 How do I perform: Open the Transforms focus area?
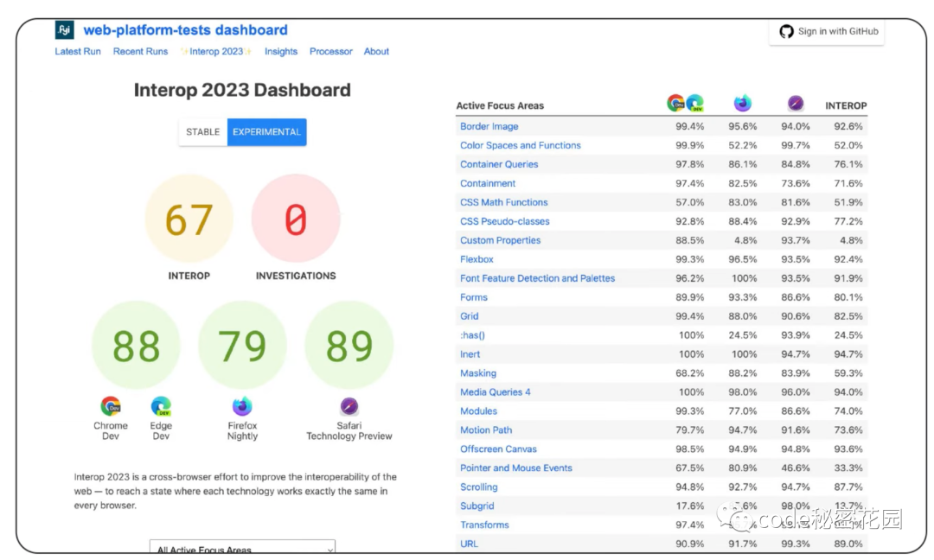coord(484,525)
